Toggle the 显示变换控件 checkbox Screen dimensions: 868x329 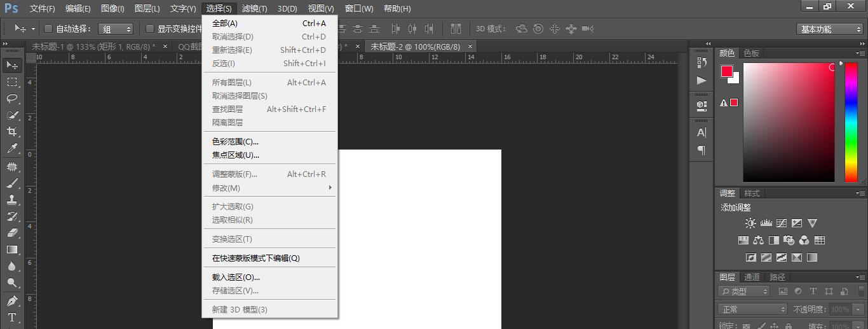coord(151,29)
